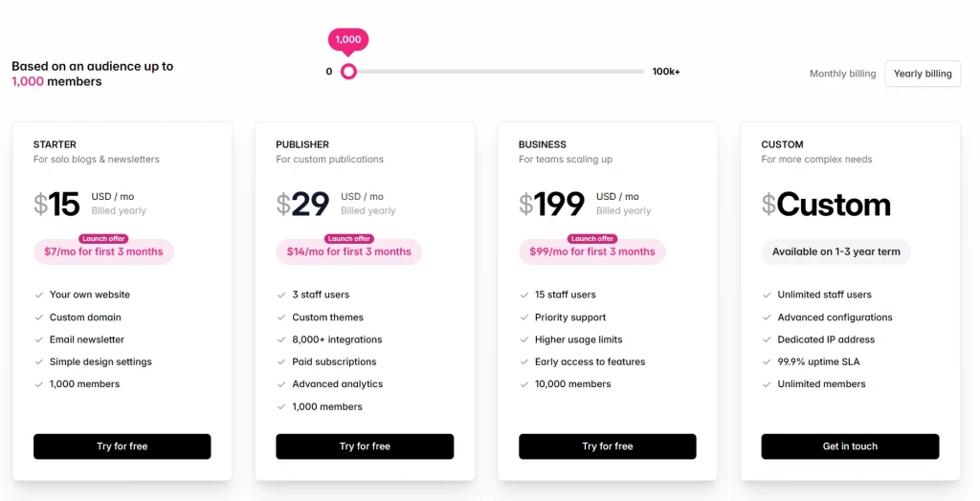This screenshot has width=980, height=501.
Task: Start free trial for Starter plan
Action: coord(122,447)
